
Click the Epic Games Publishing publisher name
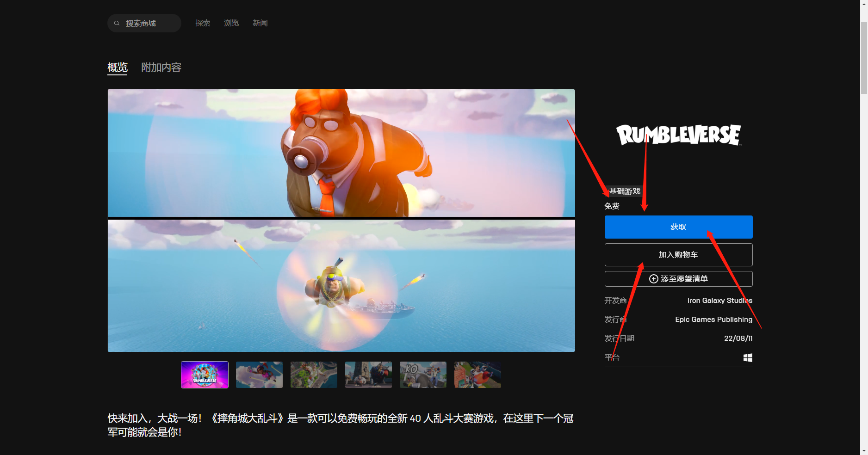[713, 320]
